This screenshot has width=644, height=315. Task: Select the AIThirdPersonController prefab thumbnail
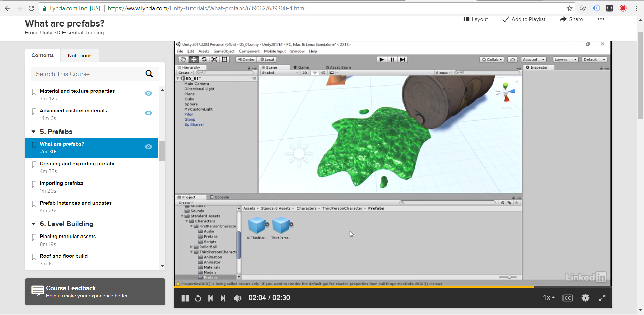tap(257, 225)
